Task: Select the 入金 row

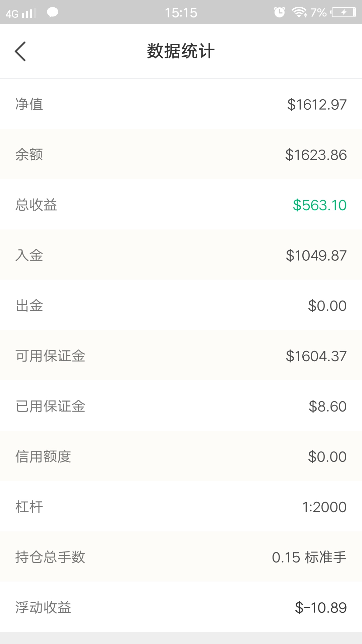Action: pyautogui.click(x=181, y=255)
